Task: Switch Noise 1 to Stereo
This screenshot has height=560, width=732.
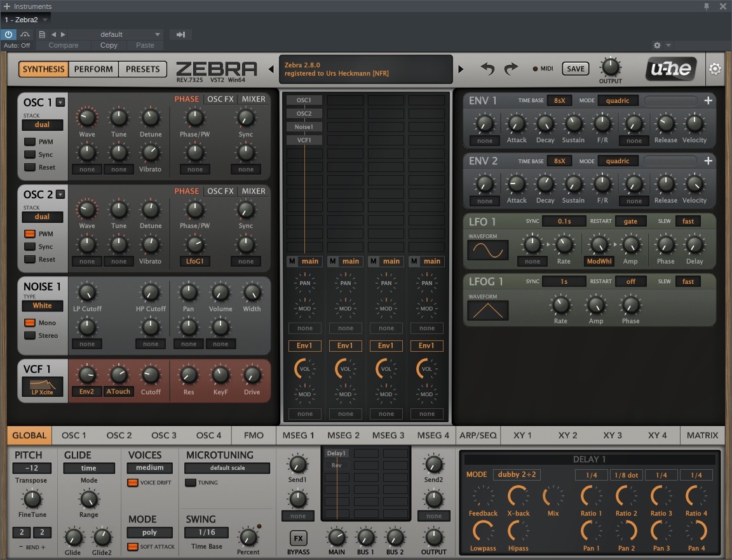Action: [x=30, y=336]
